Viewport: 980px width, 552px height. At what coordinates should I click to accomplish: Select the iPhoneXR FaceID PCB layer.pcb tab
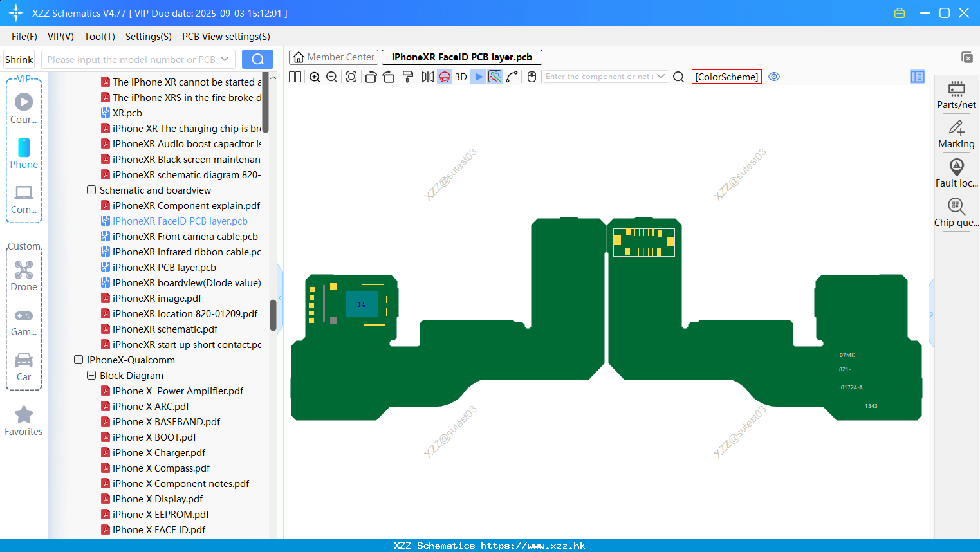462,57
